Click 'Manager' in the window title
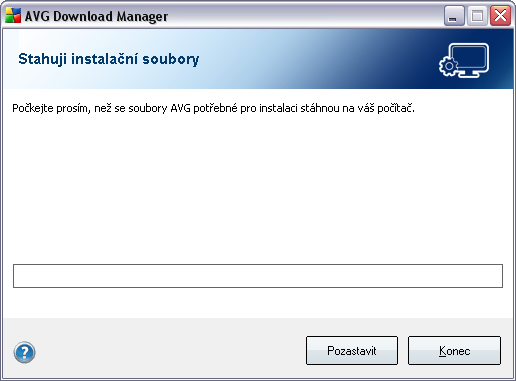 142,17
